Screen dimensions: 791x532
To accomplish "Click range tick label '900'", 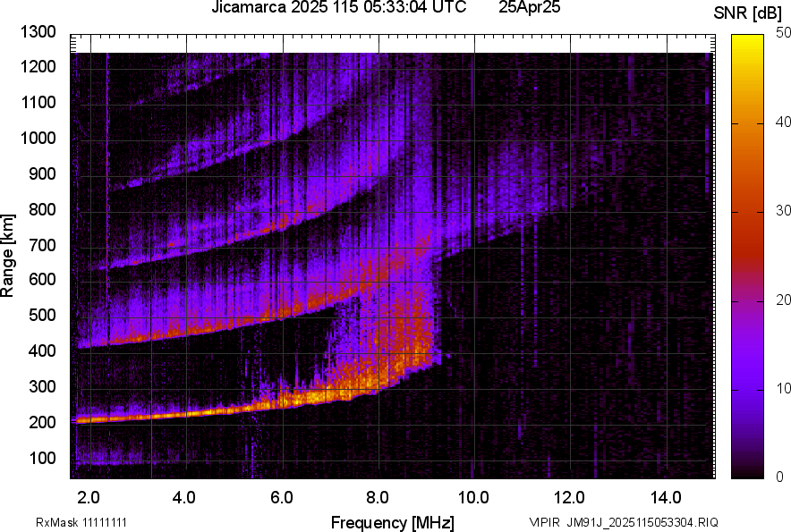I will 42,174.
